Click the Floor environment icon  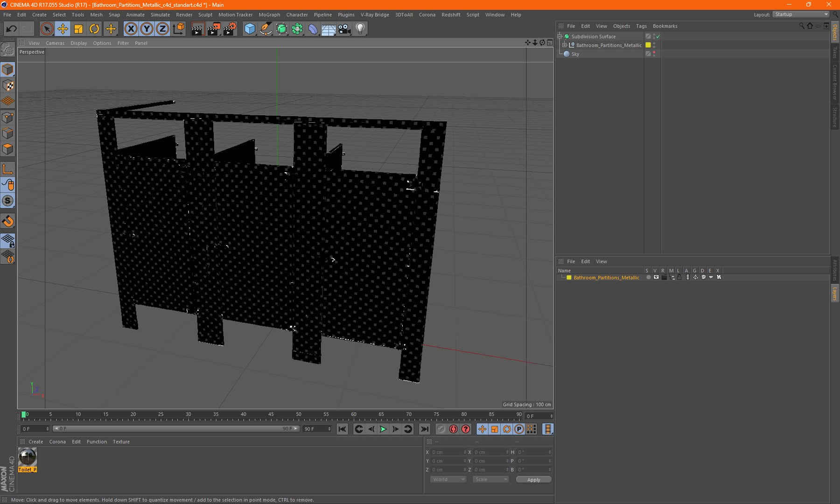tap(329, 29)
